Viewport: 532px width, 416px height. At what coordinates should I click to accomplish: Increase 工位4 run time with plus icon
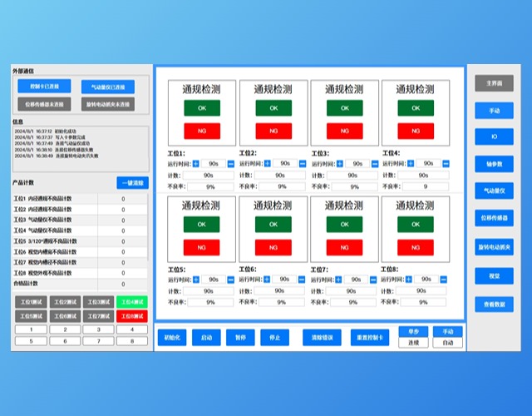[x=411, y=164]
